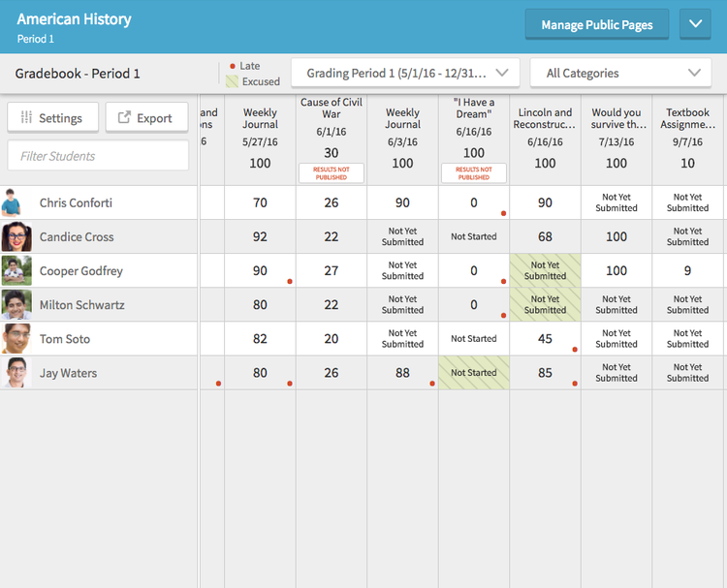Open the Would you survive th... column header
This screenshot has width=727, height=588.
pyautogui.click(x=616, y=138)
